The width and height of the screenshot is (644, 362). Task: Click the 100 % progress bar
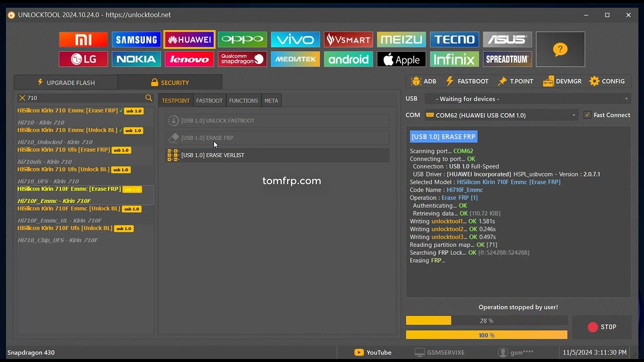pyautogui.click(x=487, y=335)
